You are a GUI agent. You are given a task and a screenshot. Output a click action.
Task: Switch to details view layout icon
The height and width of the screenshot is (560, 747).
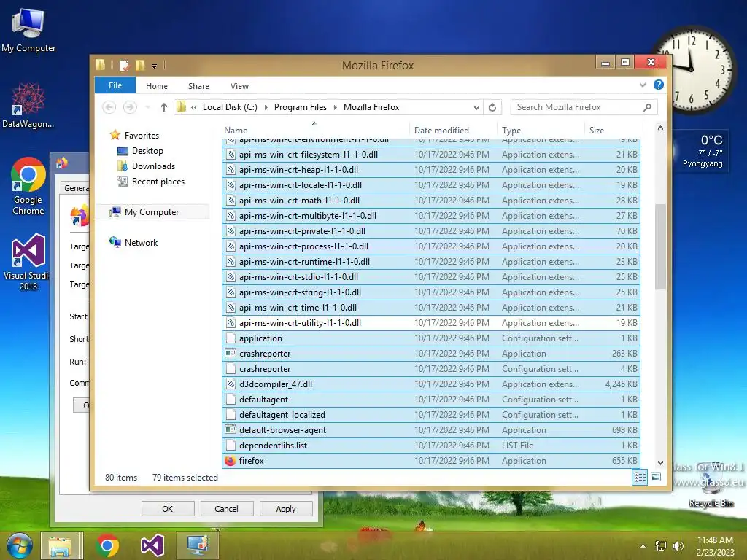[x=640, y=477]
